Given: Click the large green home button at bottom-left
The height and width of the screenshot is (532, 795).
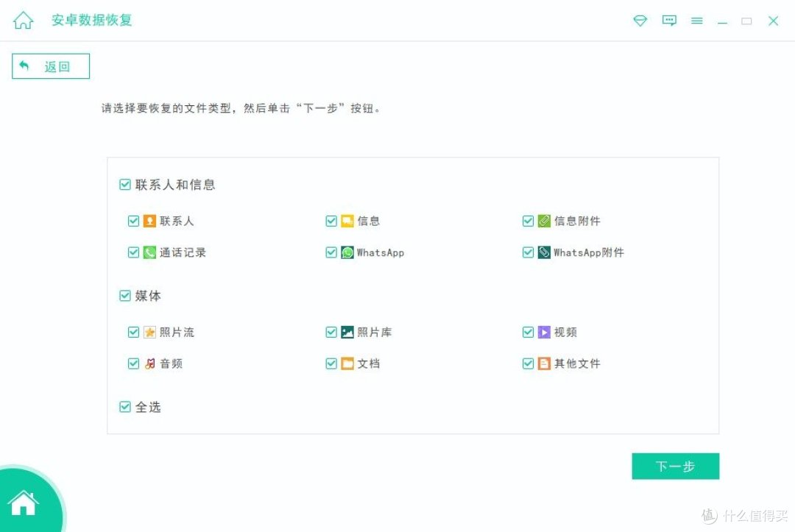Looking at the screenshot, I should 24,503.
